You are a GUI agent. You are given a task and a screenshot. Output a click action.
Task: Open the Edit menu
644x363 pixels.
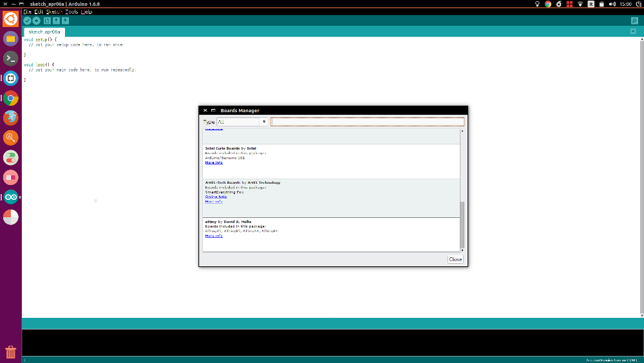click(39, 12)
